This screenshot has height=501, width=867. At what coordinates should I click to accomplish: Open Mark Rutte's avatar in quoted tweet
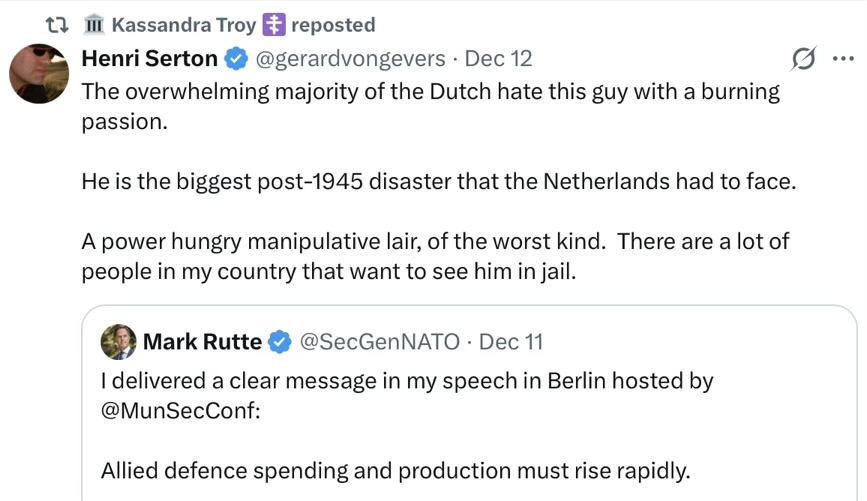tap(119, 342)
